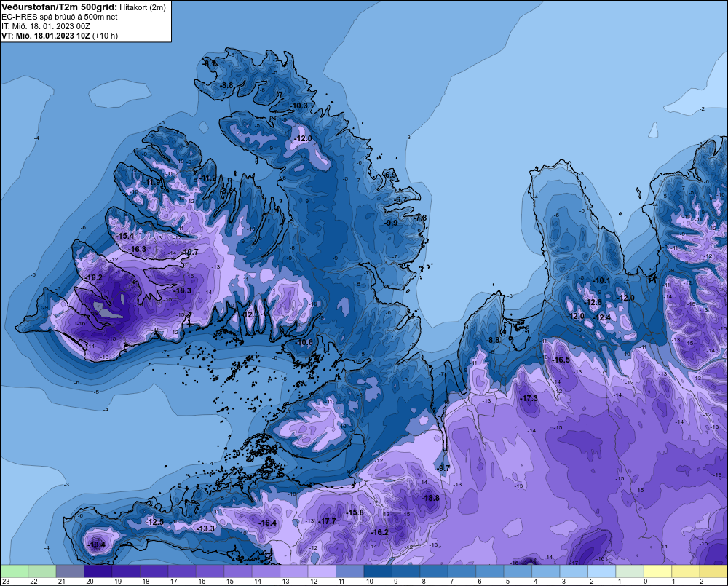
Task: Select the '-4' legend scale label
Action: (x=535, y=582)
